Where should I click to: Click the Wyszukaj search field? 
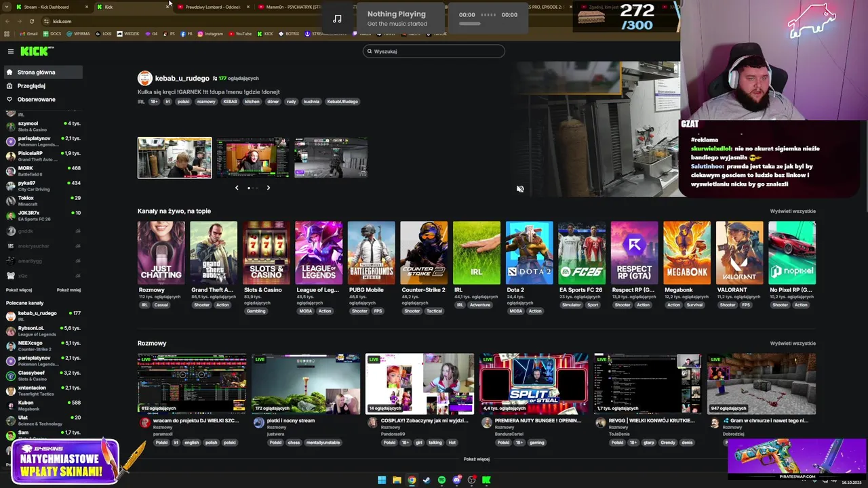pyautogui.click(x=434, y=52)
